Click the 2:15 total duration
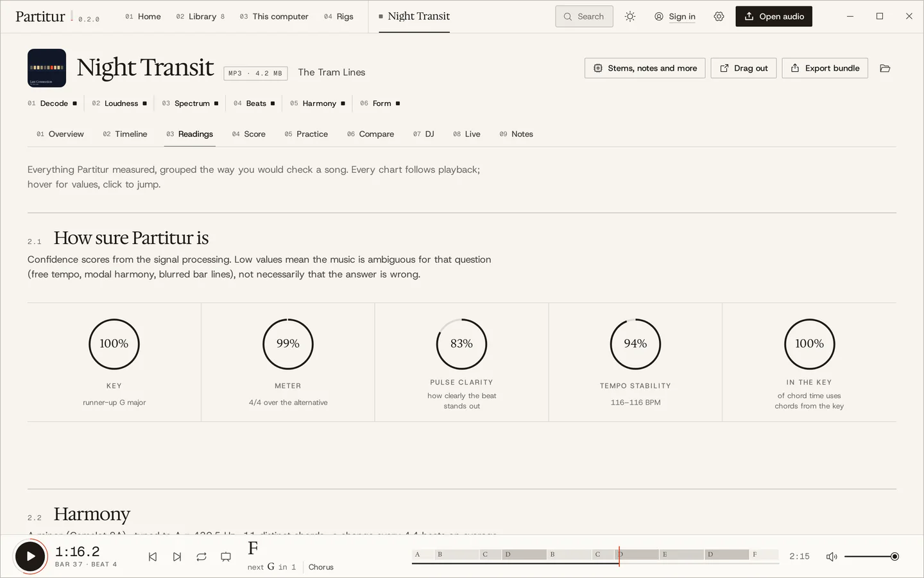924x578 pixels. pos(800,557)
